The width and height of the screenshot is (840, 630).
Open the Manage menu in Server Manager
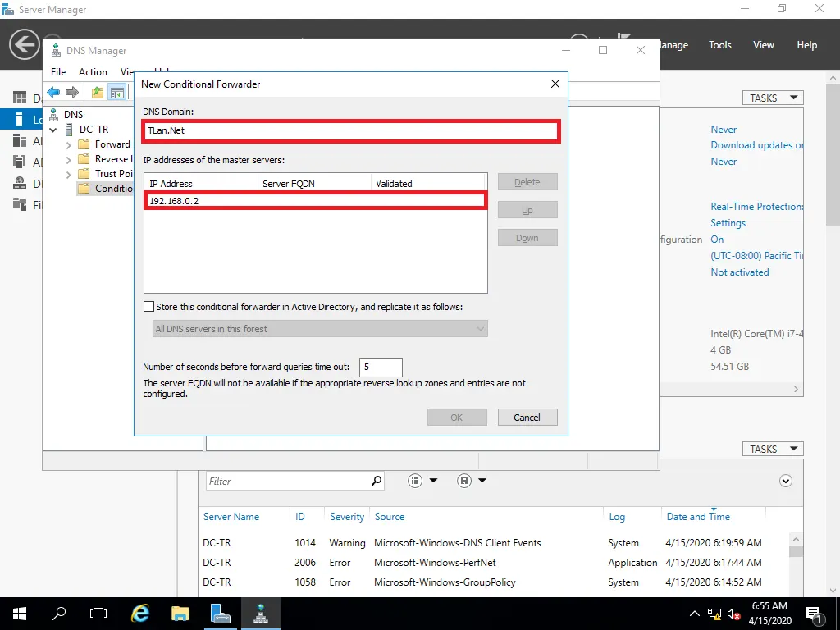(674, 45)
